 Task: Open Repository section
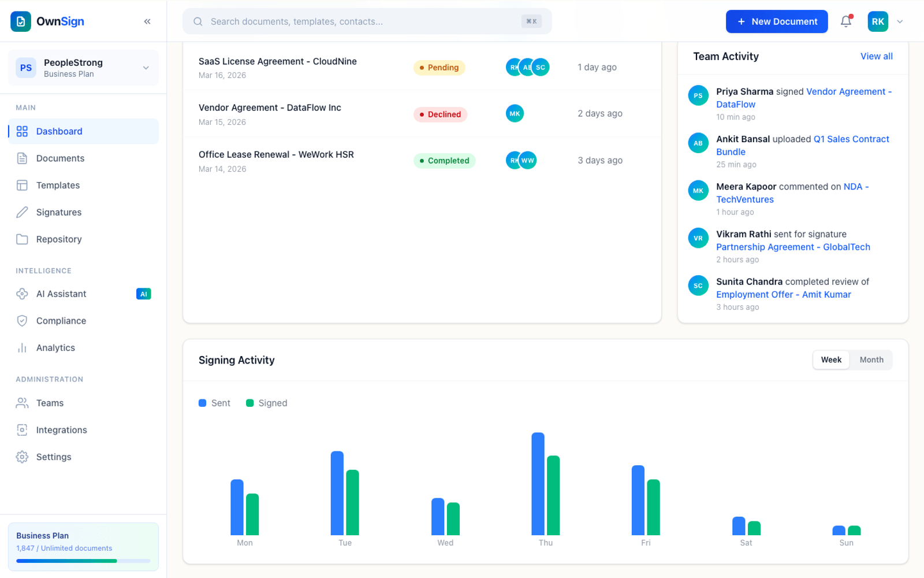[83, 239]
